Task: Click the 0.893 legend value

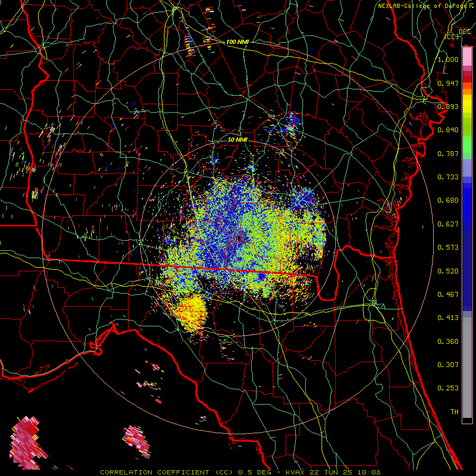Action: [448, 106]
